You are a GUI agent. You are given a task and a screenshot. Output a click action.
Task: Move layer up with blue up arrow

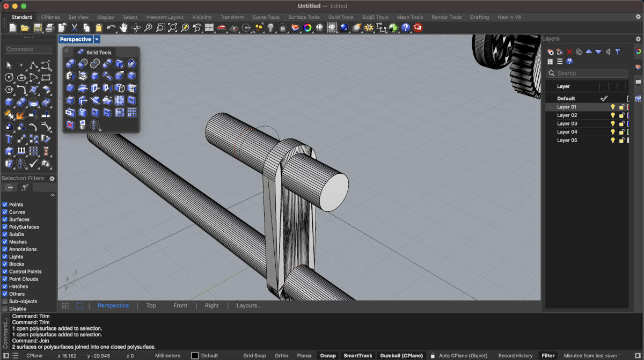(589, 52)
